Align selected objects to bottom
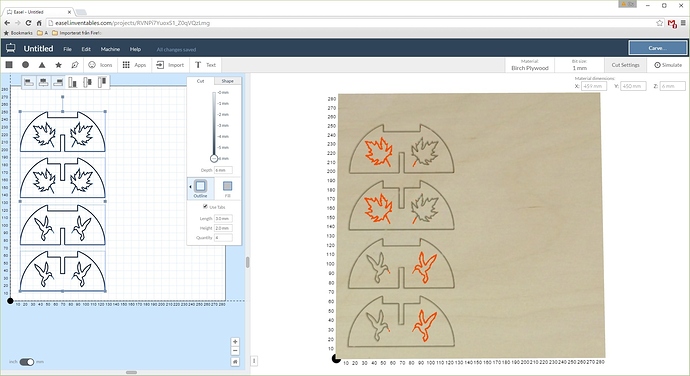This screenshot has height=376, width=690. 73,82
